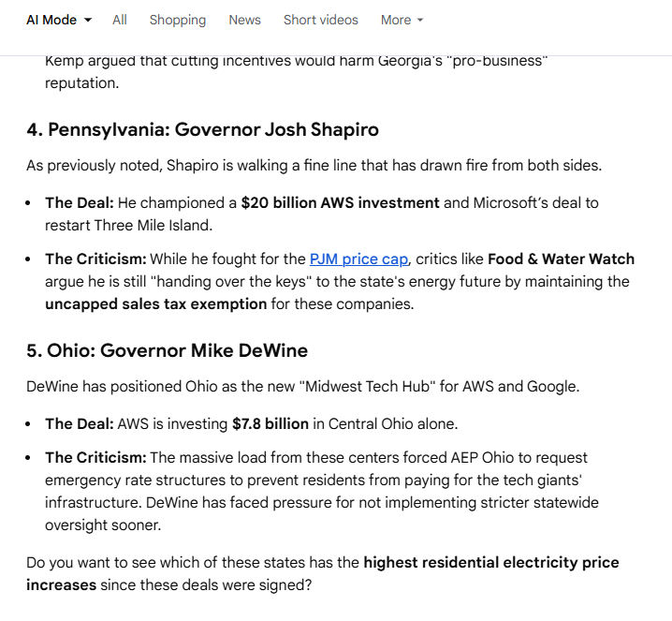
Task: Open the News tab
Action: (245, 20)
